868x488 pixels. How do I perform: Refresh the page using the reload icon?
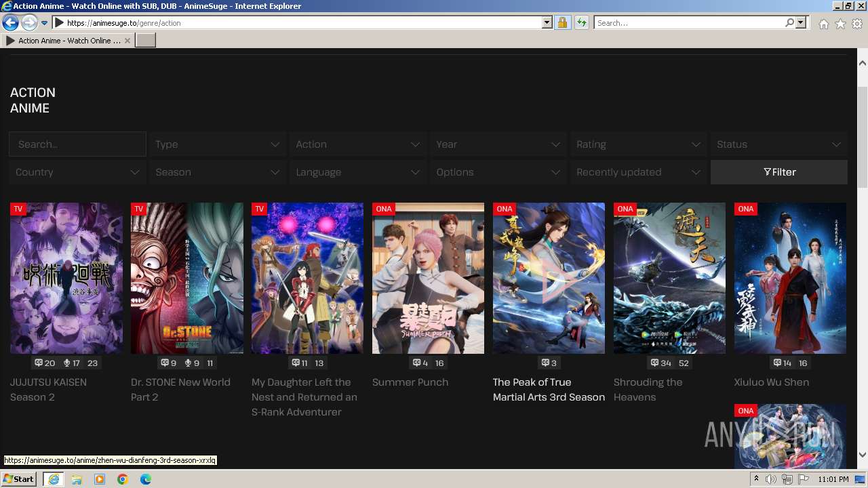tap(581, 23)
